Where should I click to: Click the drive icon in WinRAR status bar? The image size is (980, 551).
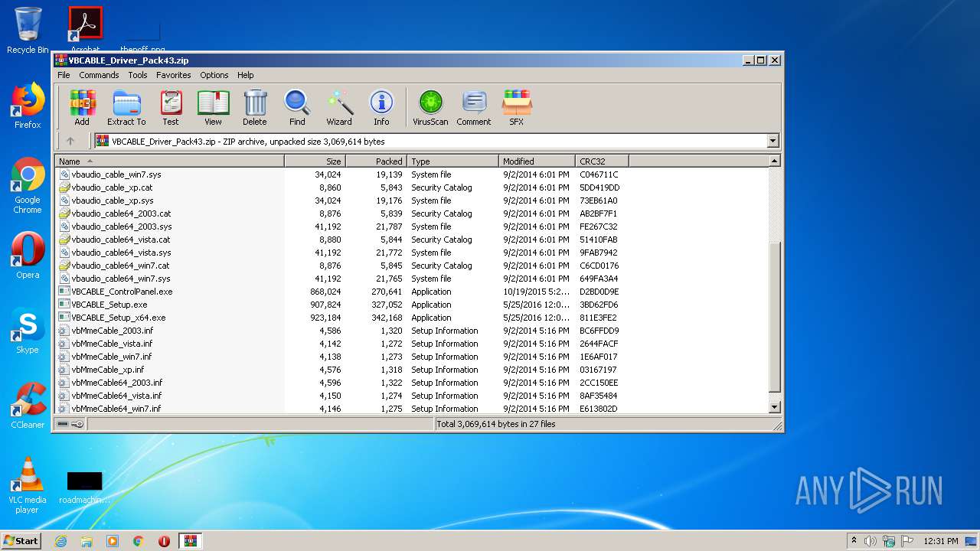click(x=63, y=424)
